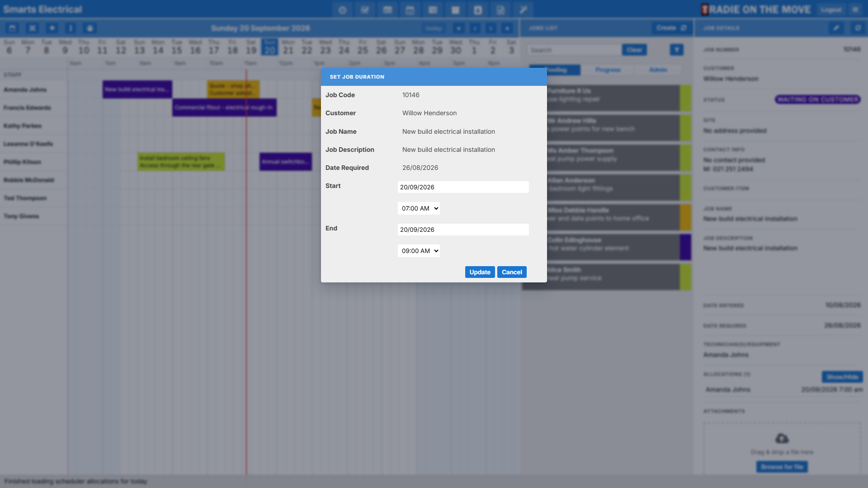Image resolution: width=868 pixels, height=488 pixels.
Task: Cancel the Set Job Duration dialog
Action: pyautogui.click(x=512, y=272)
